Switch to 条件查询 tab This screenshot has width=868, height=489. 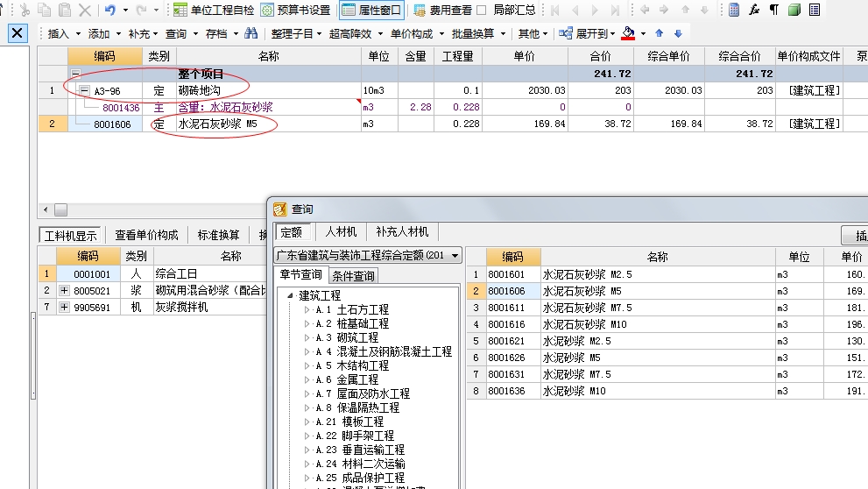tap(353, 275)
